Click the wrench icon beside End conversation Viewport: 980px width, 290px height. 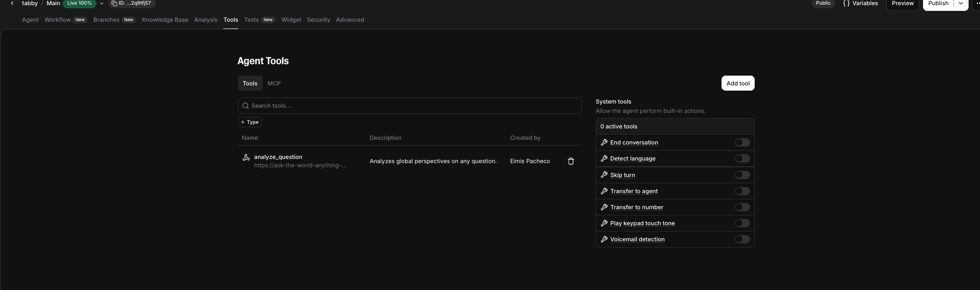[x=604, y=142]
